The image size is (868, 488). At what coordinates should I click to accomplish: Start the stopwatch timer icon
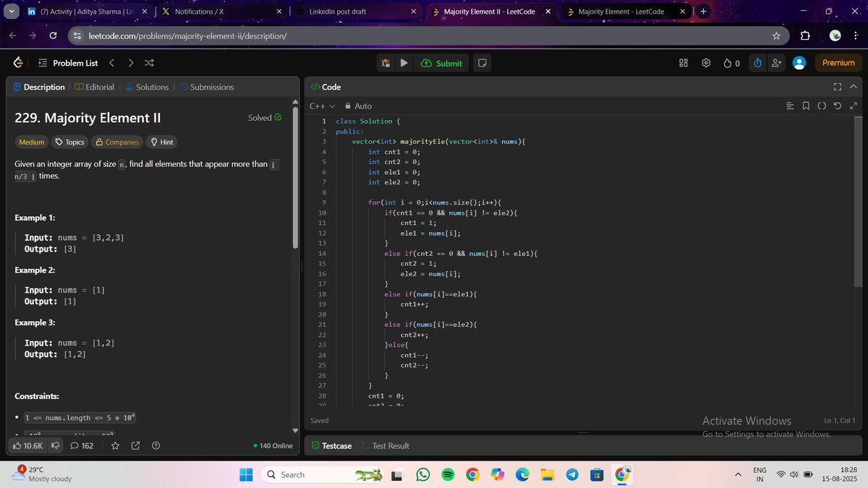(x=757, y=63)
